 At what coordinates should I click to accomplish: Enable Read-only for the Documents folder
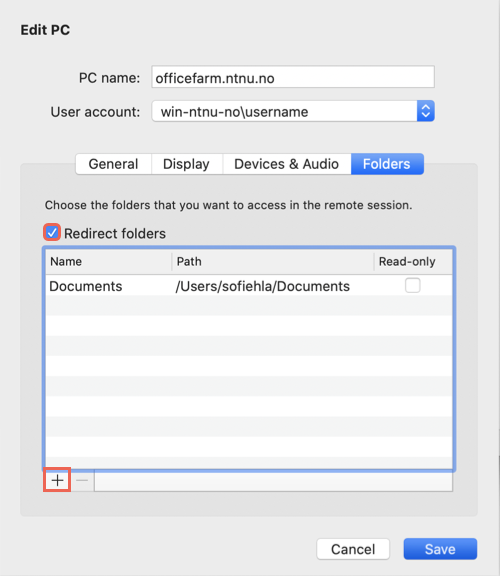pyautogui.click(x=413, y=285)
